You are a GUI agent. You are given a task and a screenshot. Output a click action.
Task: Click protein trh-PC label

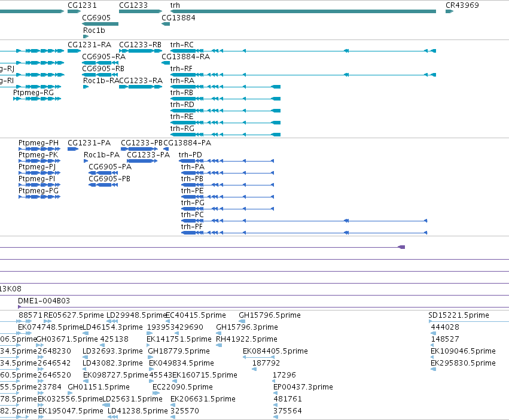193,215
